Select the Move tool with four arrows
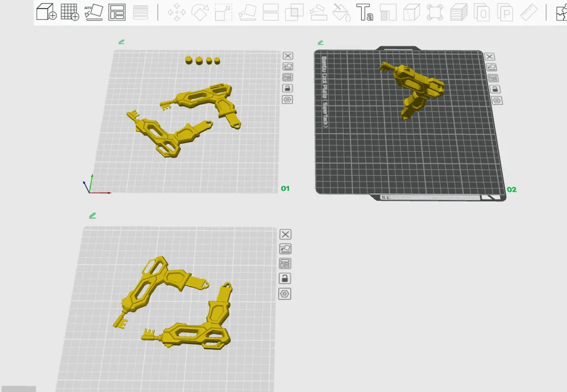This screenshot has width=567, height=392. coord(176,12)
